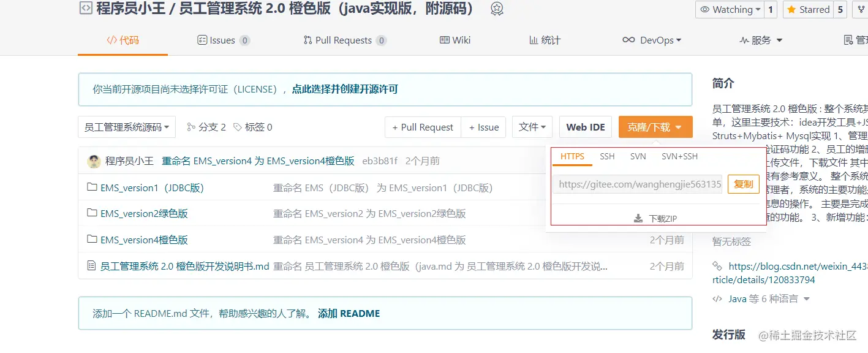Click commit hash eb3b81f
868x353 pixels.
pyautogui.click(x=380, y=161)
